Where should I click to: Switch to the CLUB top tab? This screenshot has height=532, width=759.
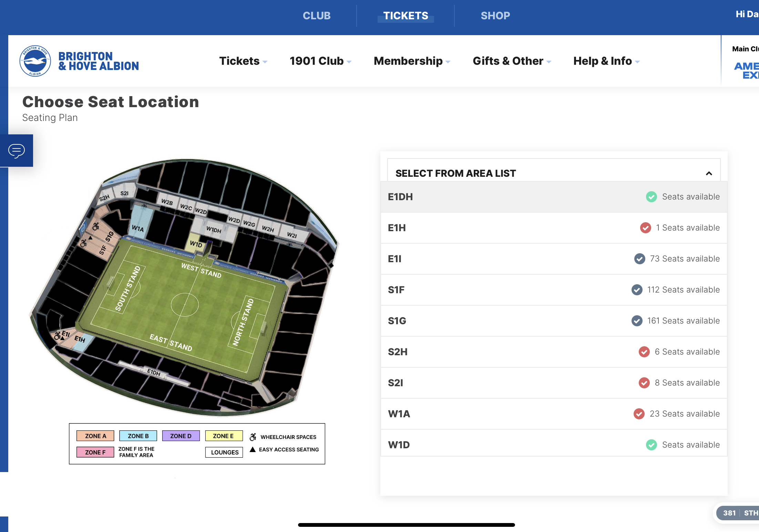(x=317, y=16)
